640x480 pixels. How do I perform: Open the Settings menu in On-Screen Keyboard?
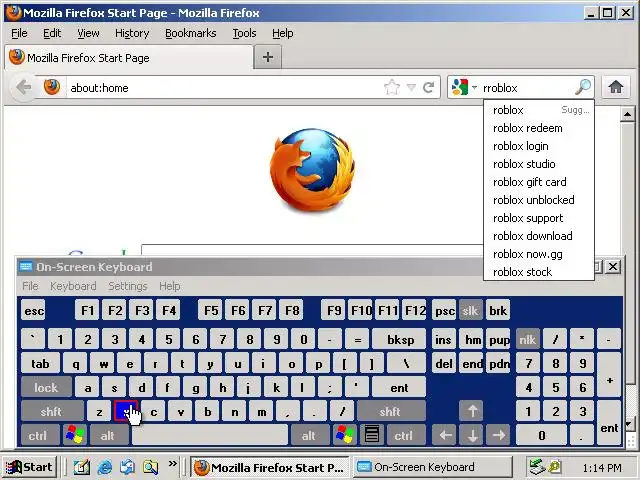coord(127,286)
